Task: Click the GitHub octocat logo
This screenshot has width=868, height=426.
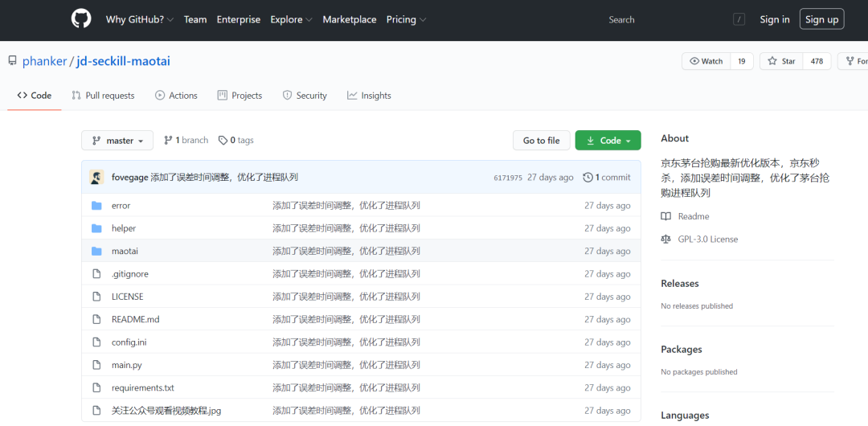Action: (81, 19)
